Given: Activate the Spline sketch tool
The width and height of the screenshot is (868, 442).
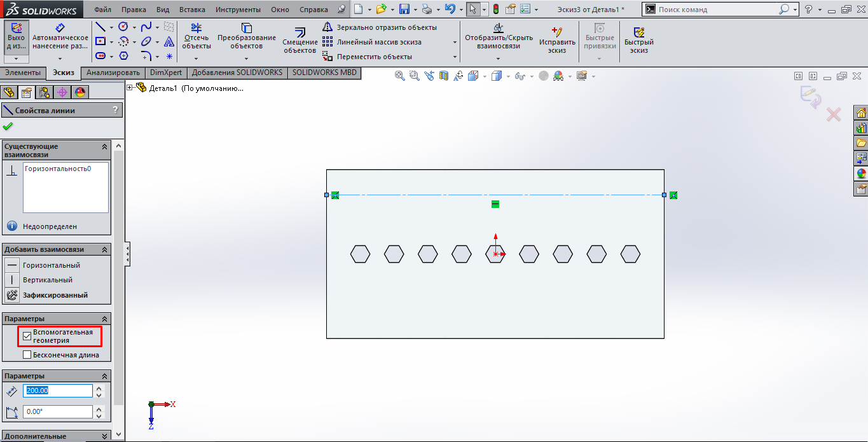Looking at the screenshot, I should (x=146, y=27).
